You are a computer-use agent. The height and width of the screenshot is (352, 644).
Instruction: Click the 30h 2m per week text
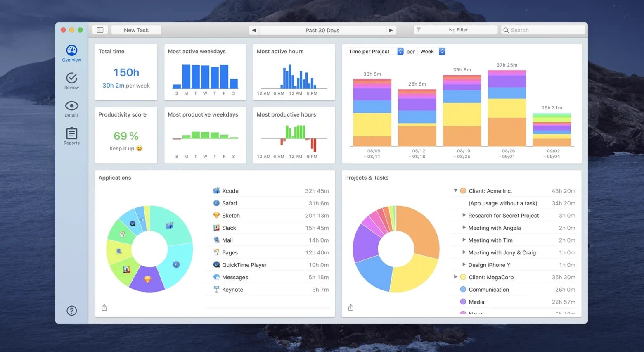(x=126, y=86)
